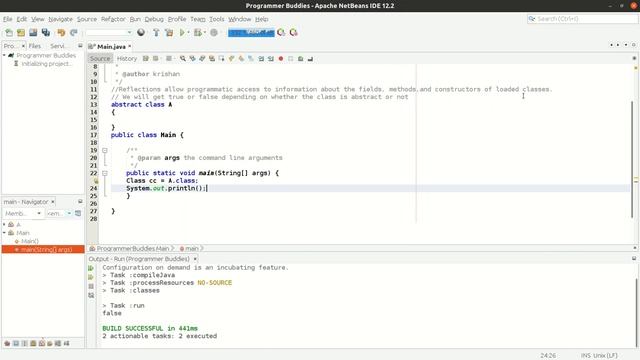Viewport: 640px width, 360px height.
Task: Click the Stop Macro Recording square icon
Action: pos(291,59)
